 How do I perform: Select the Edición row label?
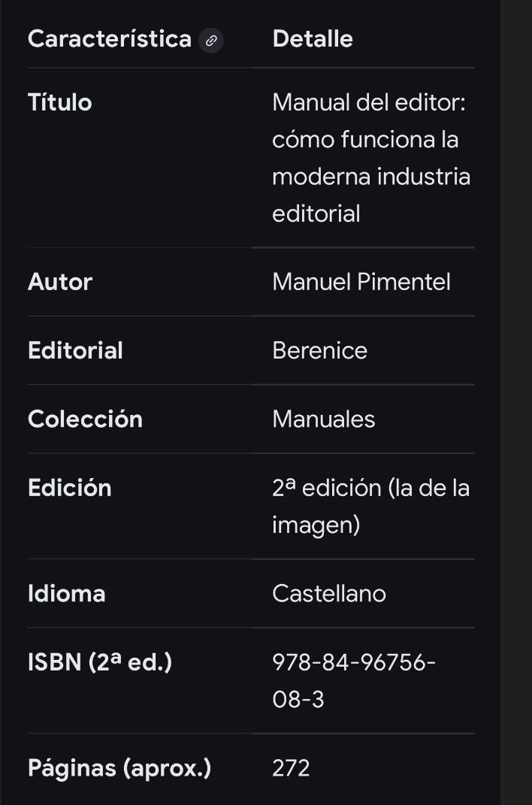tap(70, 488)
